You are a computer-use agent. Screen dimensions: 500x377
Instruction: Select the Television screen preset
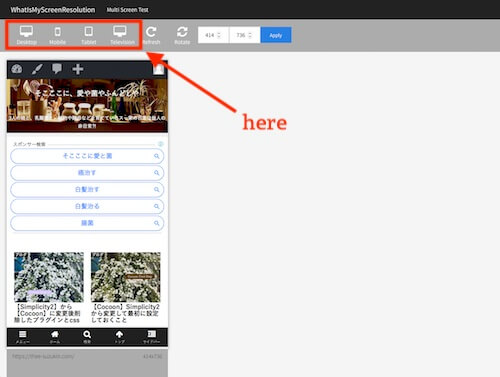pos(122,35)
